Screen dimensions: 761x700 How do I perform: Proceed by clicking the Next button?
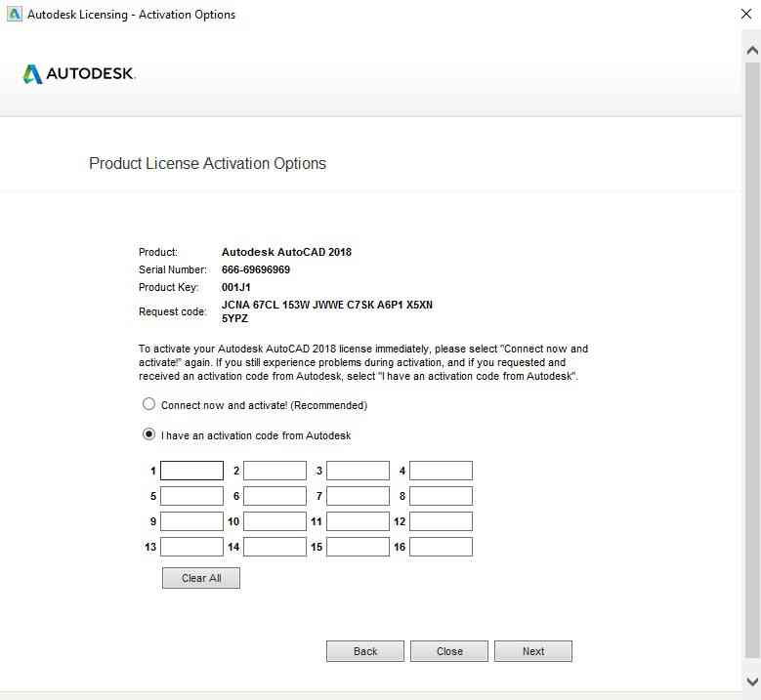point(533,651)
